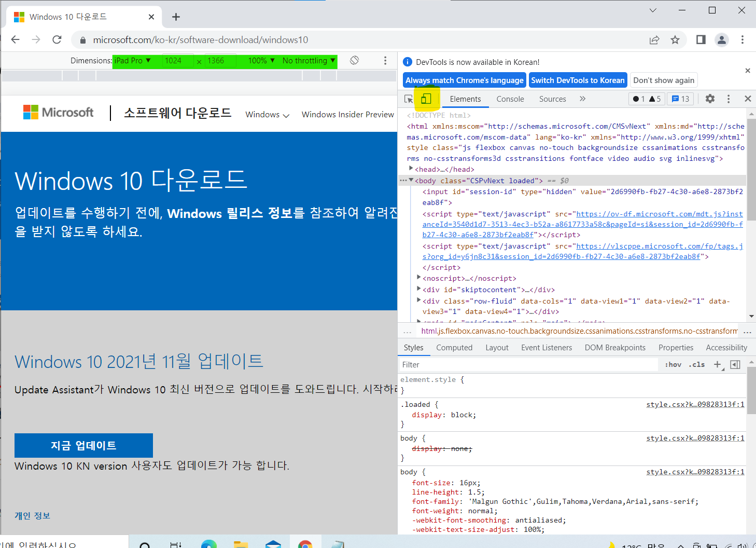
Task: Open the 개인 정보 link
Action: pyautogui.click(x=32, y=515)
